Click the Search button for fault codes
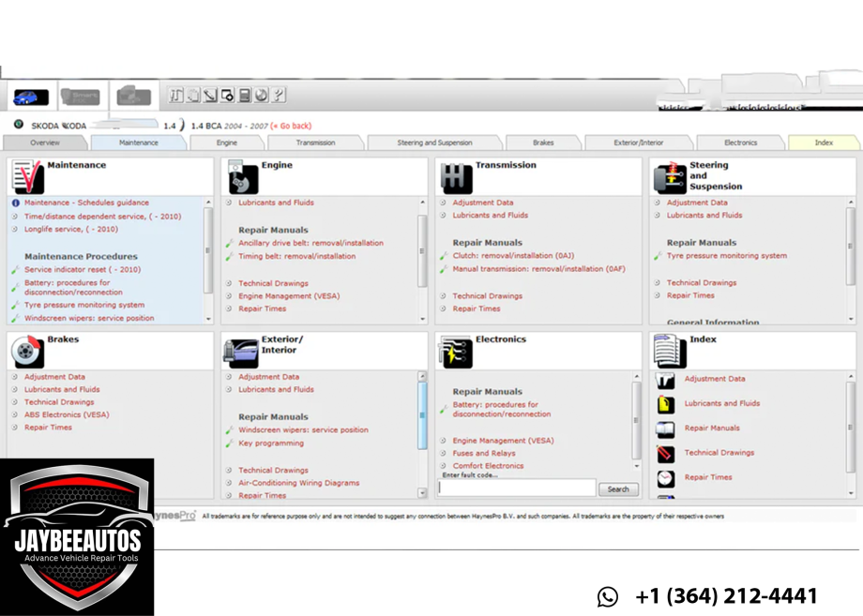Viewport: 863px width, 616px height. (618, 488)
